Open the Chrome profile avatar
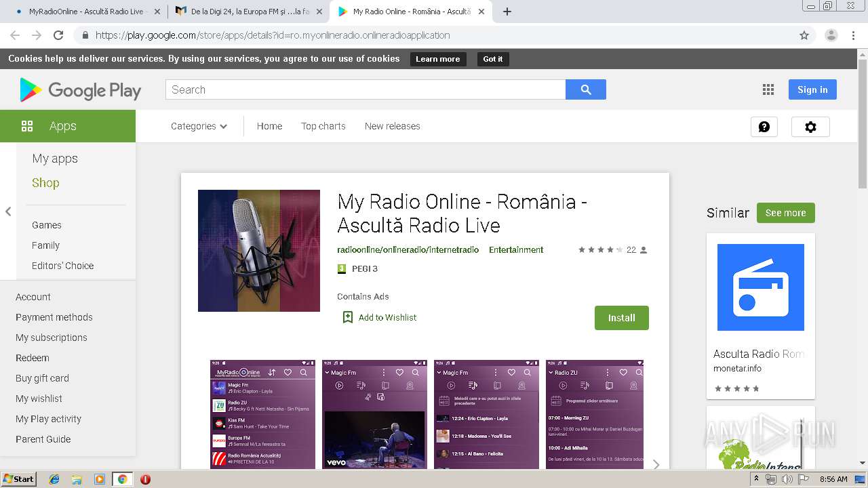Viewport: 868px width, 488px height. coord(831,35)
